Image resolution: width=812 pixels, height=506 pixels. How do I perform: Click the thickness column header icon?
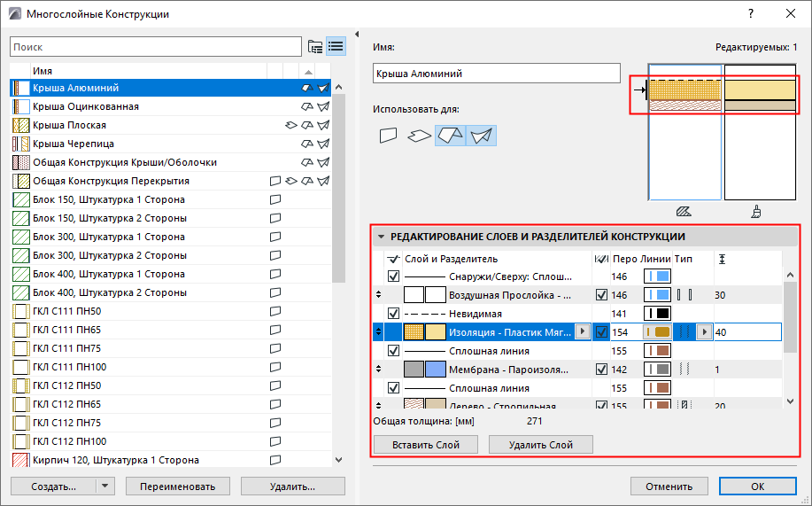[722, 259]
